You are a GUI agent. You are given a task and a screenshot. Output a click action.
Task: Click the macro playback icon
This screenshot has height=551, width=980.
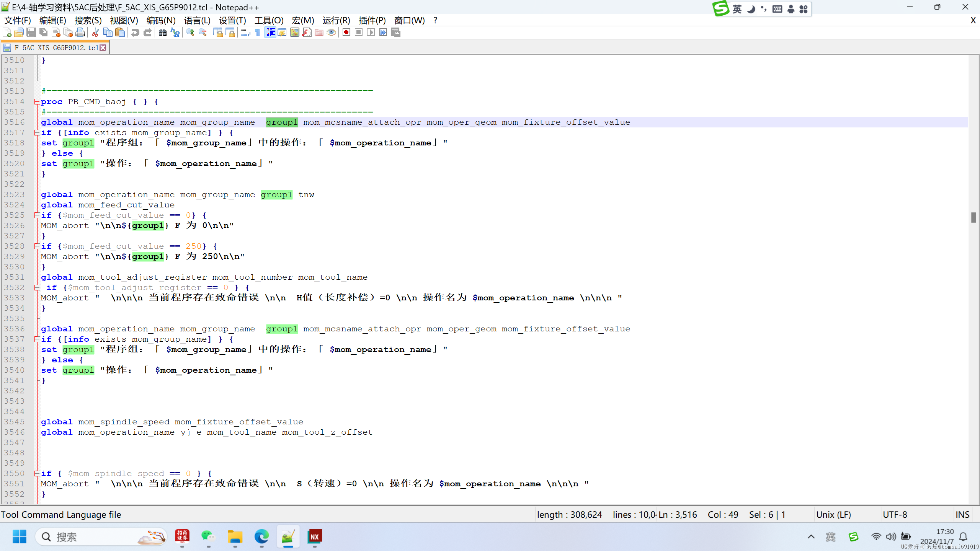(371, 33)
